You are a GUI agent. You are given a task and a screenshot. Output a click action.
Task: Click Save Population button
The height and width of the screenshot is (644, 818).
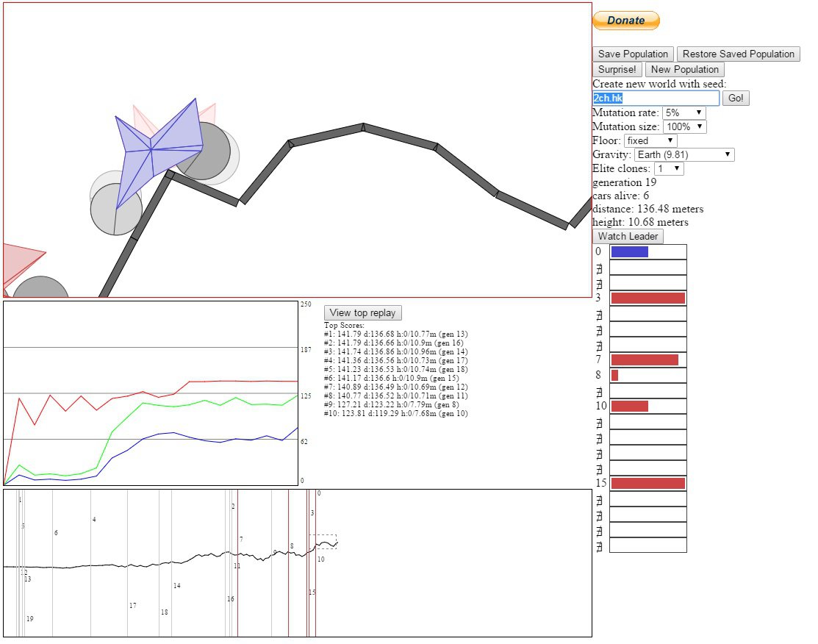pyautogui.click(x=633, y=54)
